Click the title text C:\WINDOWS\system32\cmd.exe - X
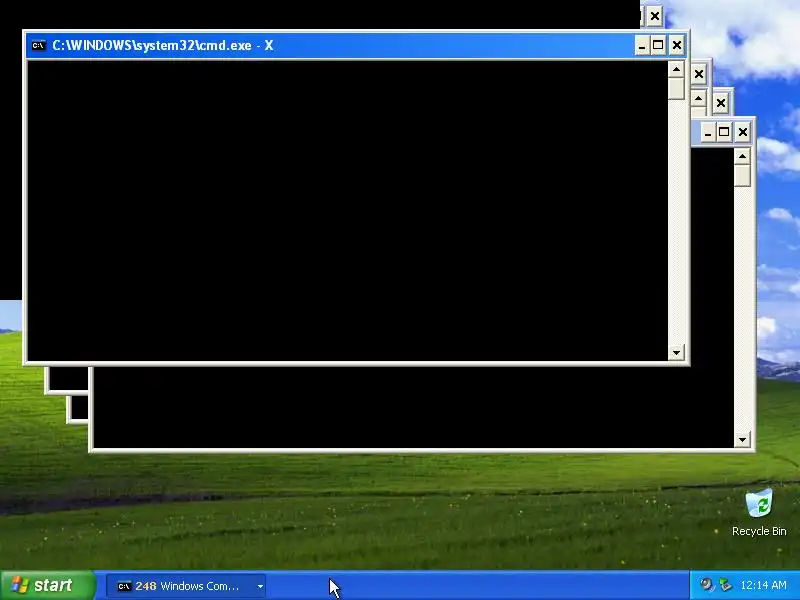The height and width of the screenshot is (600, 800). (163, 45)
